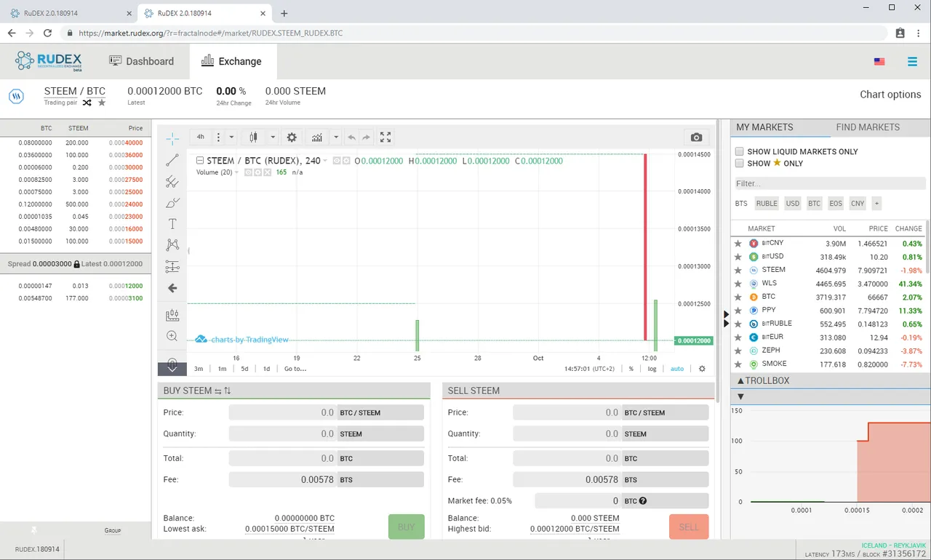Toggle log scale on chart
Viewport: 931px width, 560px height.
[652, 369]
